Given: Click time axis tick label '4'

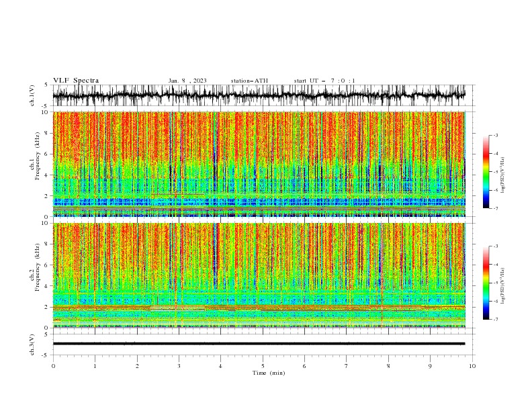Looking at the screenshot, I should (x=220, y=366).
